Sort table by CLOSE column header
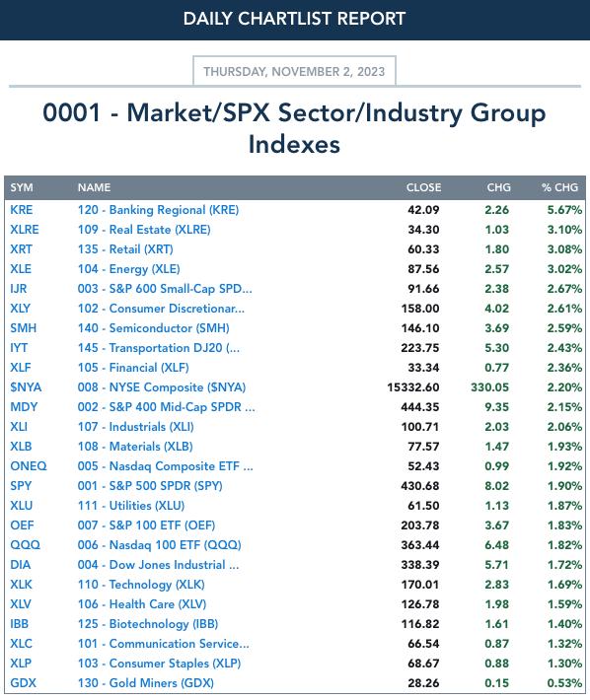The height and width of the screenshot is (700, 590). click(x=423, y=187)
